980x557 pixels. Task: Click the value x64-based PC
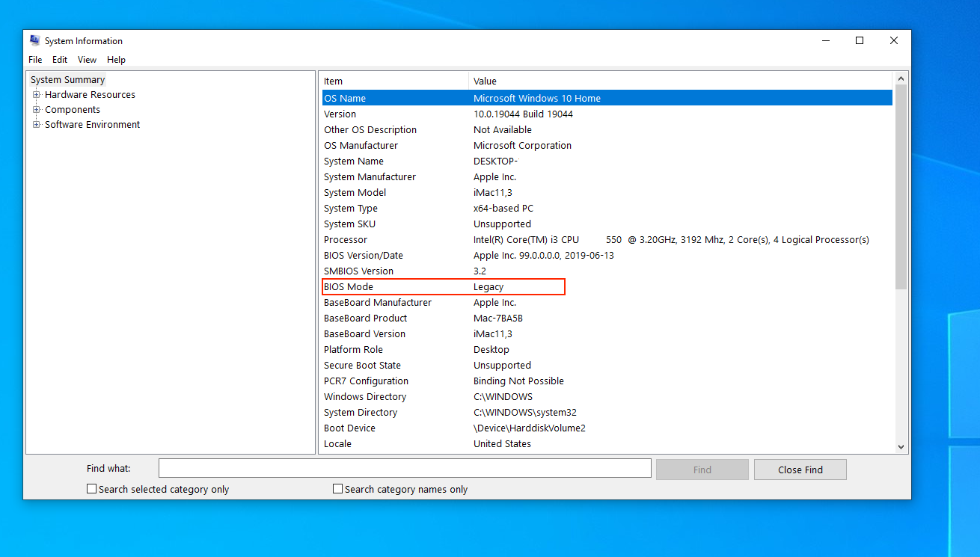tap(503, 208)
